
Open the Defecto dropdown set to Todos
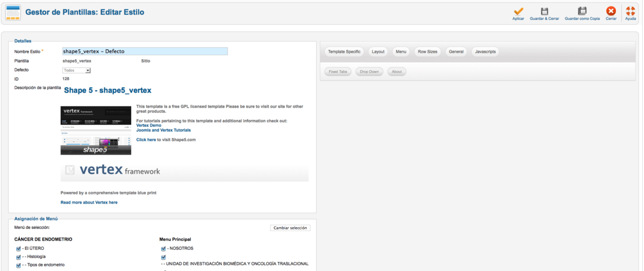76,70
